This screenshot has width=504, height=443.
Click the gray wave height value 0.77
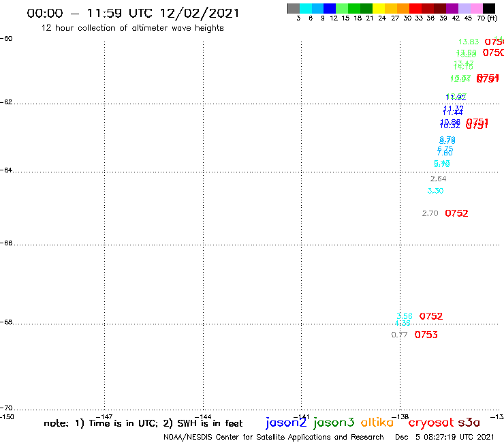[x=400, y=335]
